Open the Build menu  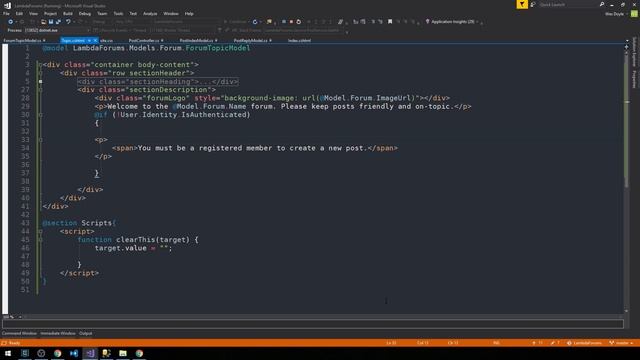(68, 13)
